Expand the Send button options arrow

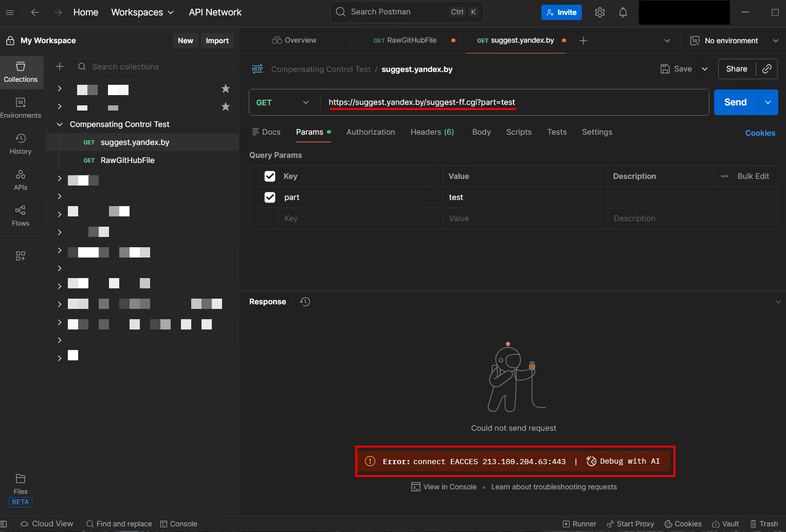tap(767, 102)
